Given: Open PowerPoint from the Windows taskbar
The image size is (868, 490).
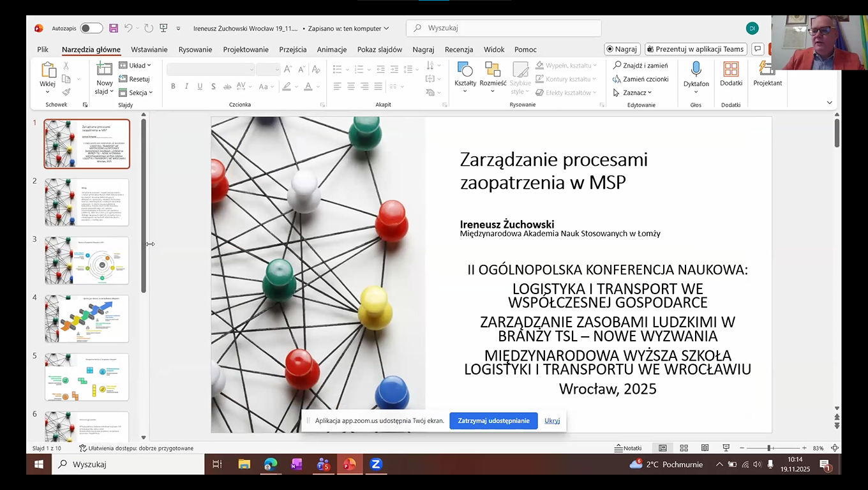Looking at the screenshot, I should [x=349, y=464].
